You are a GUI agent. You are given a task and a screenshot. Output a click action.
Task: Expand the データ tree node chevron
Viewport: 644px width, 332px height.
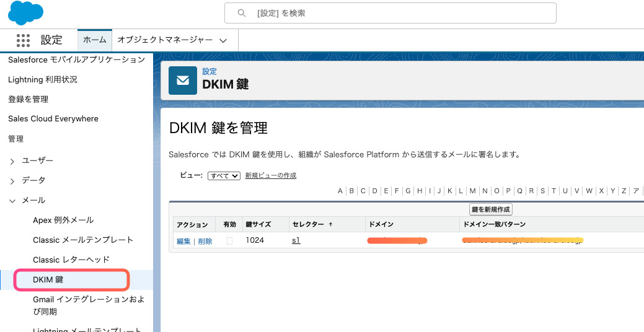(12, 181)
